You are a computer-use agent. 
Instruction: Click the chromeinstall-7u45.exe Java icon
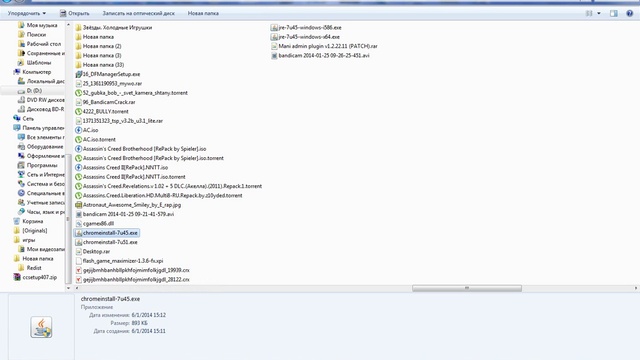click(x=78, y=233)
